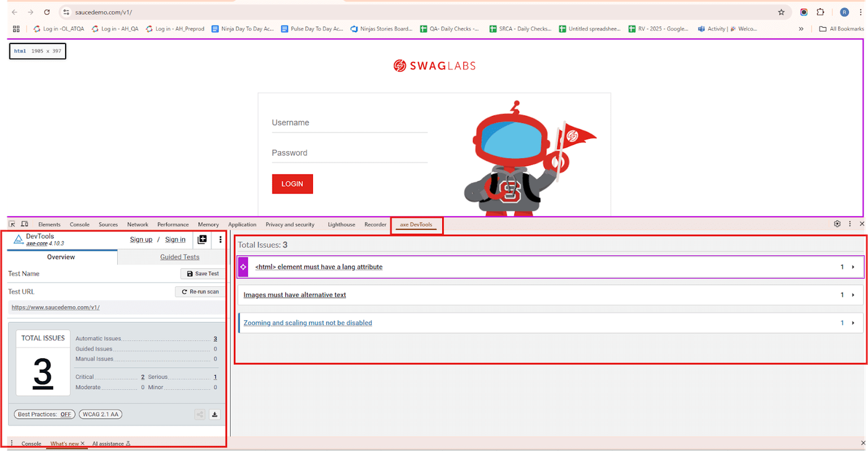The width and height of the screenshot is (868, 451).
Task: Switch to the Application tab
Action: tap(242, 224)
